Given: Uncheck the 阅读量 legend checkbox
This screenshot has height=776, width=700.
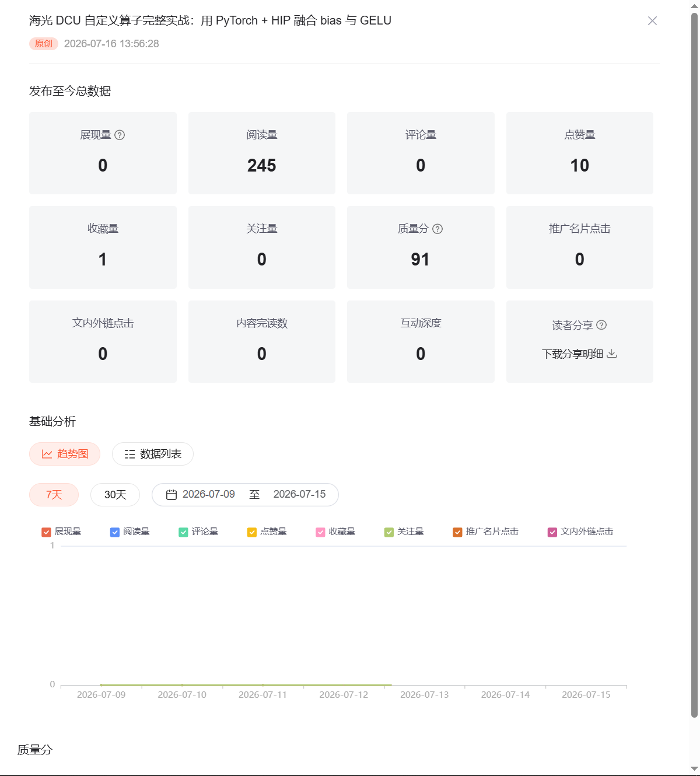Looking at the screenshot, I should click(x=115, y=532).
